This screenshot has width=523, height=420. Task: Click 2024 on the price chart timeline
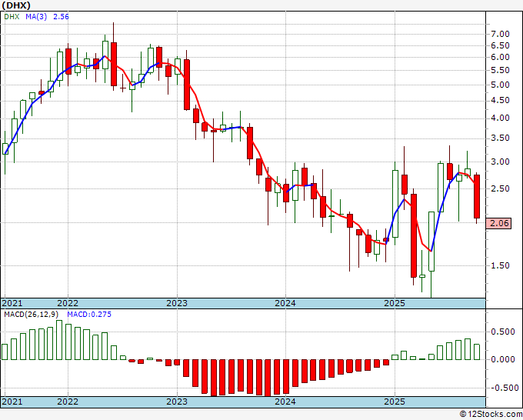click(x=285, y=303)
